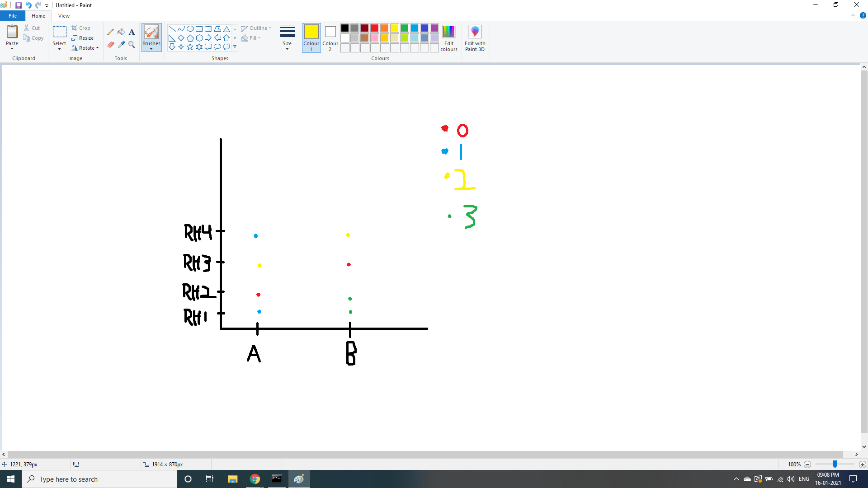Open the Size dropdown
This screenshot has height=488, width=868.
click(x=287, y=38)
